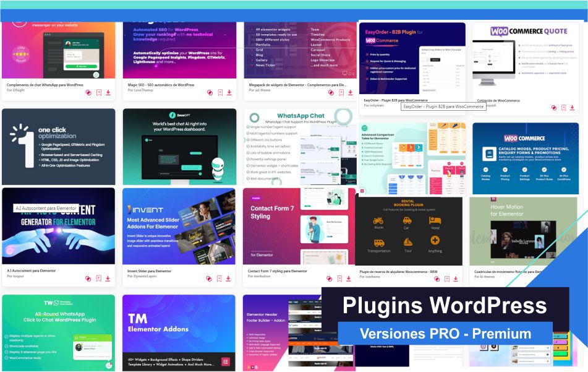Click the preview icon on the A.I Autocontent card
This screenshot has height=372, width=588.
click(x=88, y=279)
